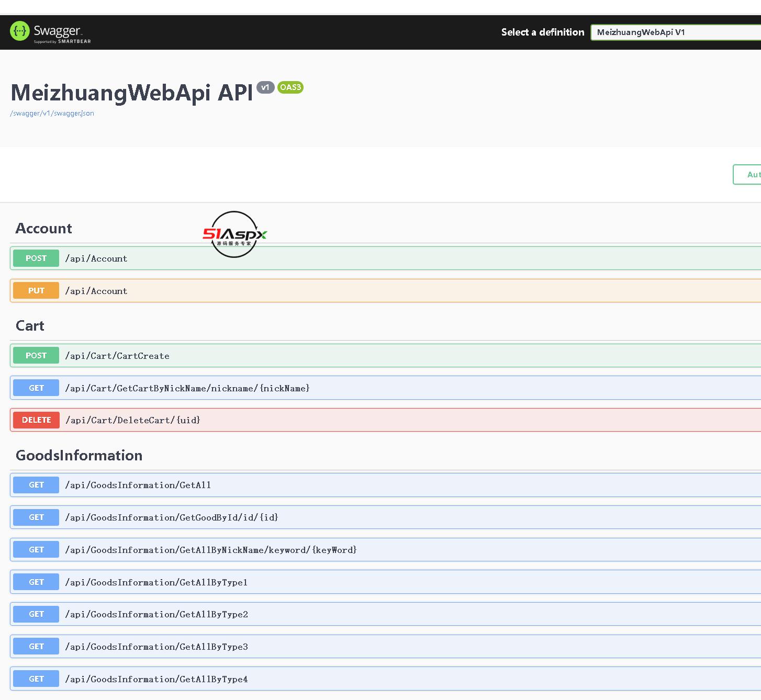
Task: Click the POST badge of /api/Account
Action: tap(36, 258)
